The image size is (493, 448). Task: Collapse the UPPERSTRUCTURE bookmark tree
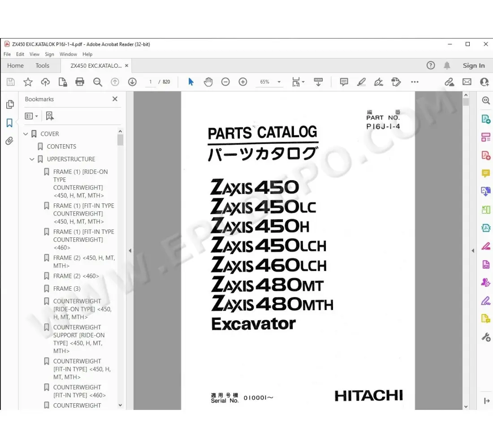(x=32, y=159)
